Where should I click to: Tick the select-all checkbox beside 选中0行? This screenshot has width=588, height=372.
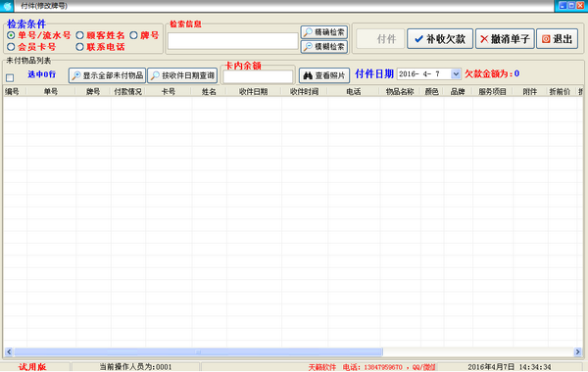click(x=10, y=77)
